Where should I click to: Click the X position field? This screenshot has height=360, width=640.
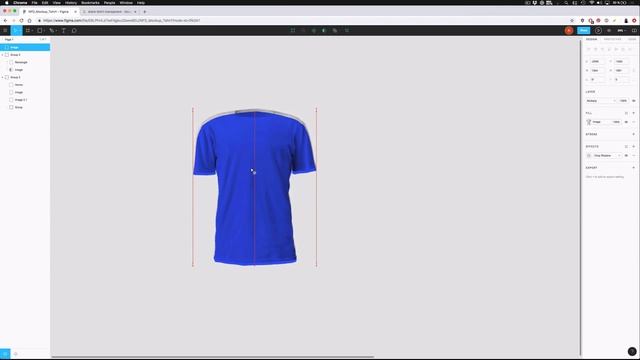pos(597,62)
